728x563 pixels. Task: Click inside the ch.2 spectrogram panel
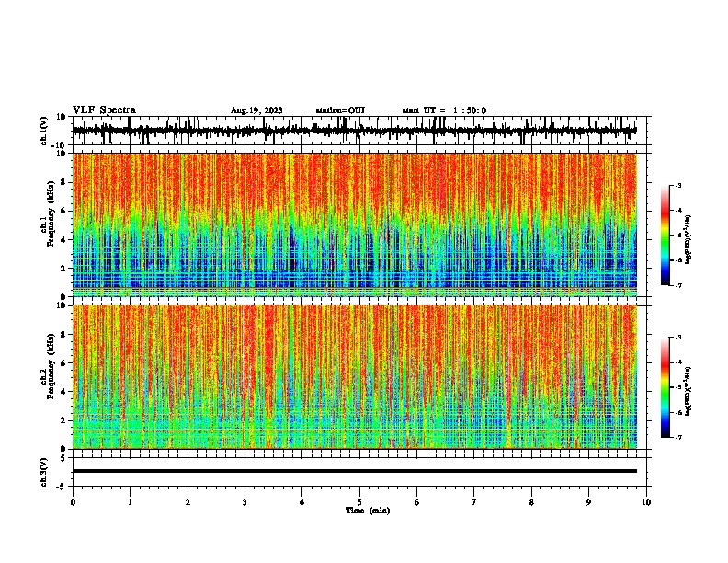(355, 377)
